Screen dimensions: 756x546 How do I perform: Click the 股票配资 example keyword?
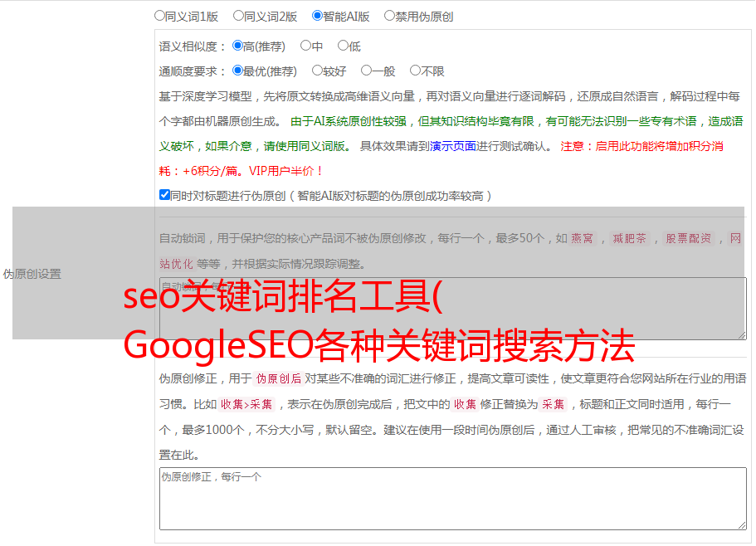tap(689, 238)
